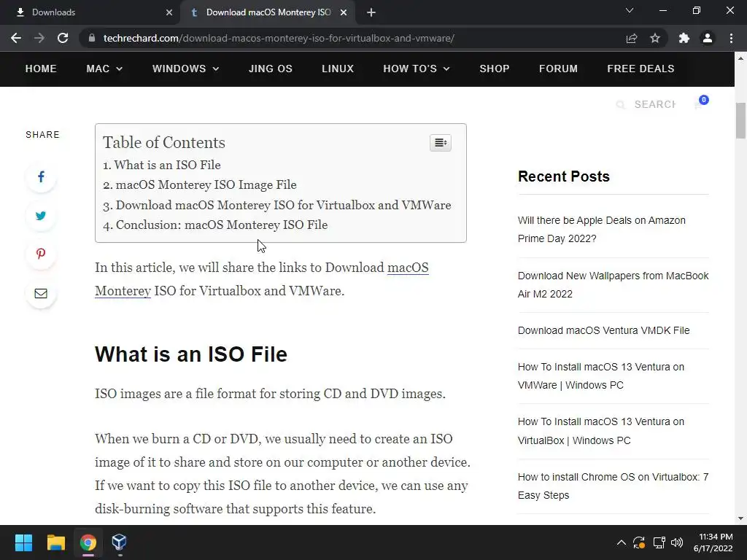The image size is (747, 560).
Task: Open a new tab with plus button
Action: pyautogui.click(x=371, y=12)
